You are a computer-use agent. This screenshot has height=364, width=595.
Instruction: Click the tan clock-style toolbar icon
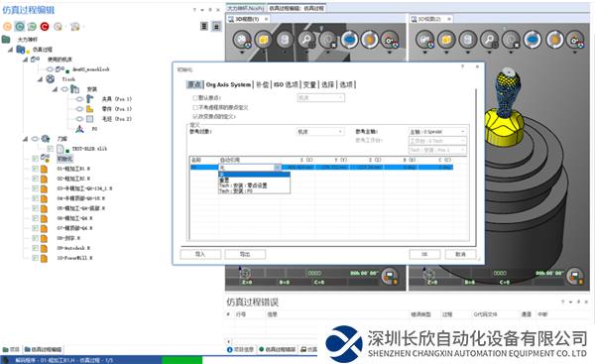pyautogui.click(x=58, y=27)
